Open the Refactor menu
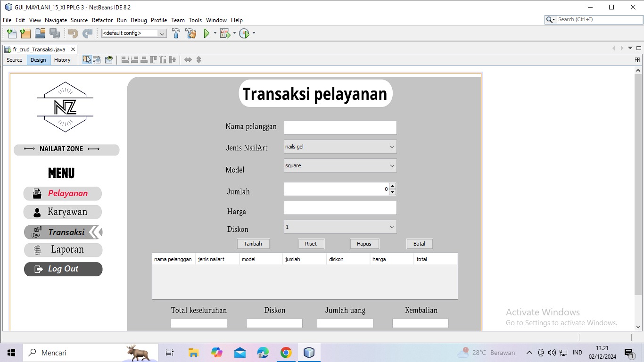The width and height of the screenshot is (644, 362). click(x=102, y=20)
